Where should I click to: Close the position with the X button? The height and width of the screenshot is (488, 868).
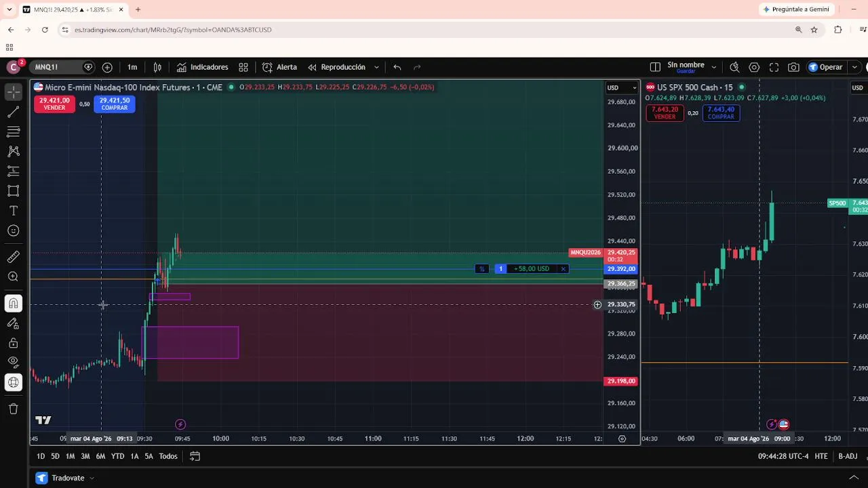pyautogui.click(x=563, y=269)
